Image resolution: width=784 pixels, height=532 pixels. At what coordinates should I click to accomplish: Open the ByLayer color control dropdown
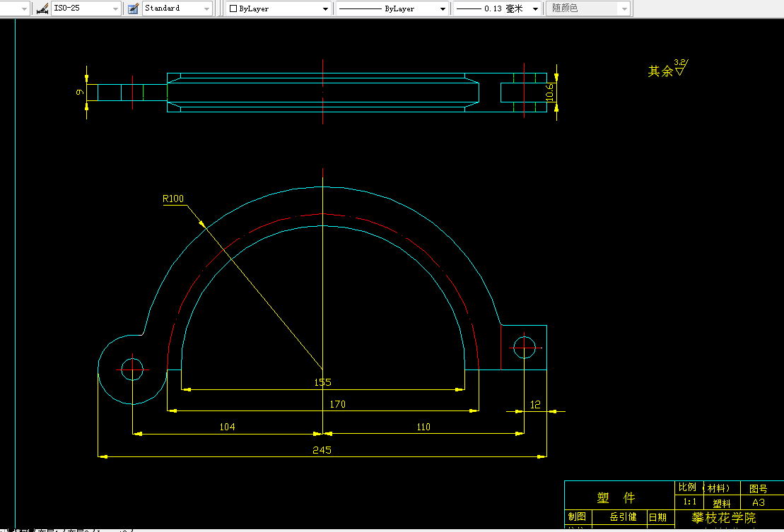(279, 8)
